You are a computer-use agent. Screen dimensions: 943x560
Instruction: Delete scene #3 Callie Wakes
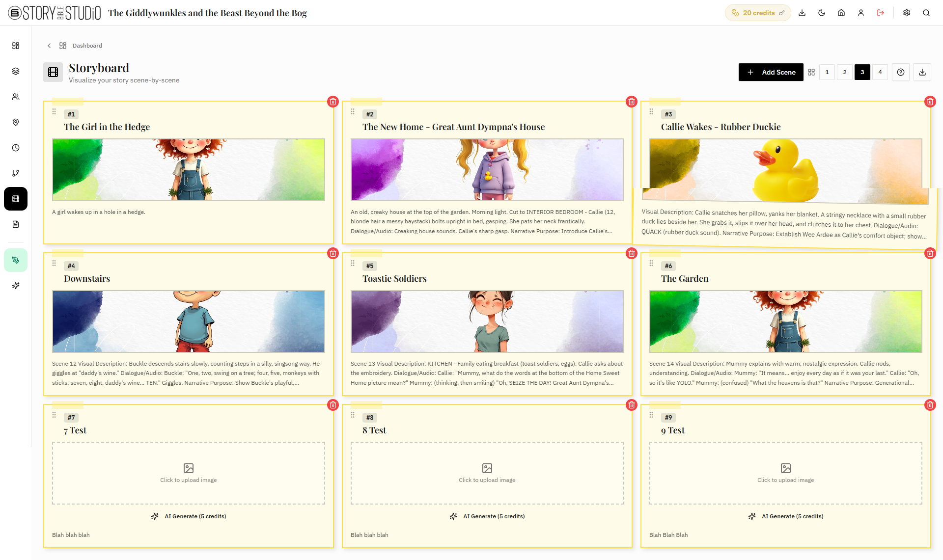pyautogui.click(x=930, y=102)
